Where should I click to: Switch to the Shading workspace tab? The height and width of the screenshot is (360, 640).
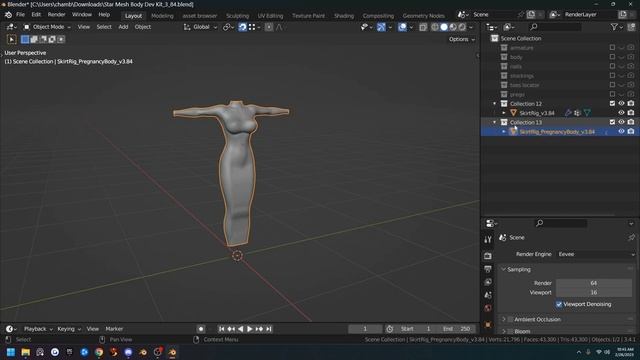tap(344, 16)
